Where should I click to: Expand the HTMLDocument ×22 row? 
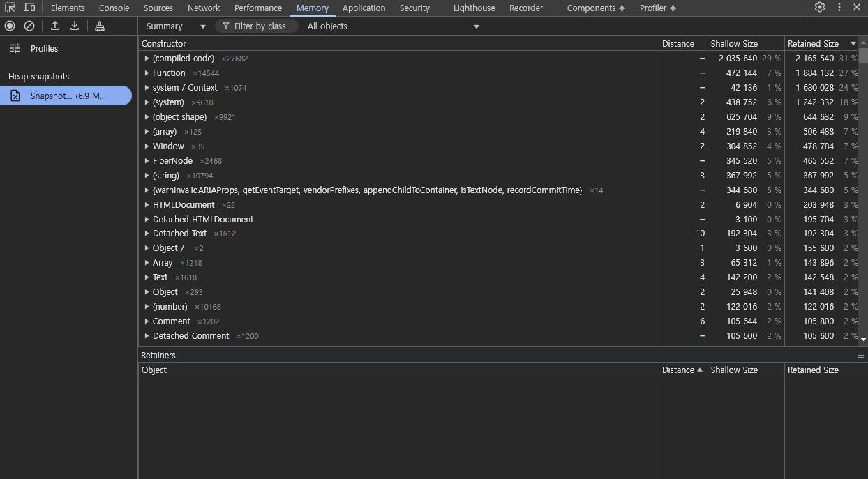click(x=147, y=205)
